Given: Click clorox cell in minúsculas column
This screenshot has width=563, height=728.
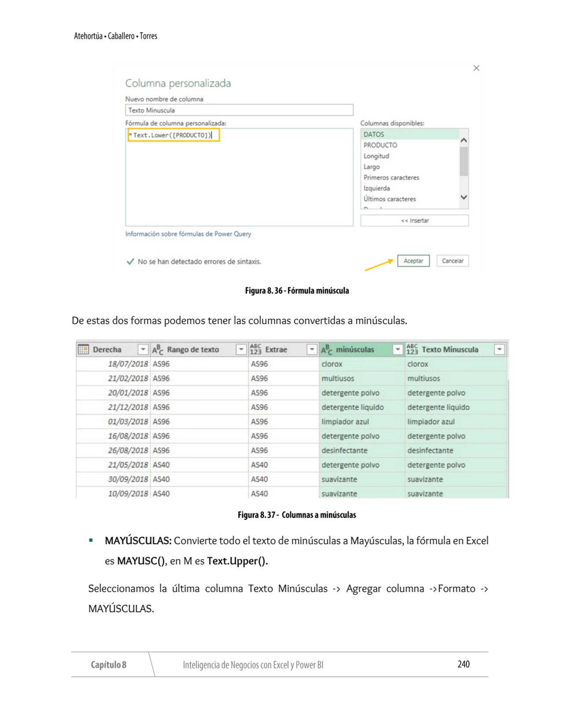Looking at the screenshot, I should point(362,364).
